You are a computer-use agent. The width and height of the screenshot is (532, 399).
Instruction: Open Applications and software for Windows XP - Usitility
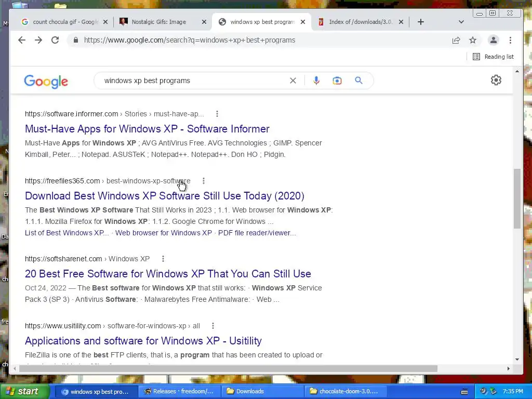[x=143, y=341]
